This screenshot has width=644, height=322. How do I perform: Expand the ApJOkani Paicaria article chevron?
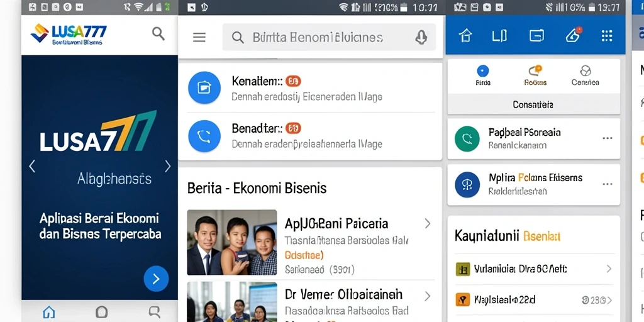[x=428, y=223]
